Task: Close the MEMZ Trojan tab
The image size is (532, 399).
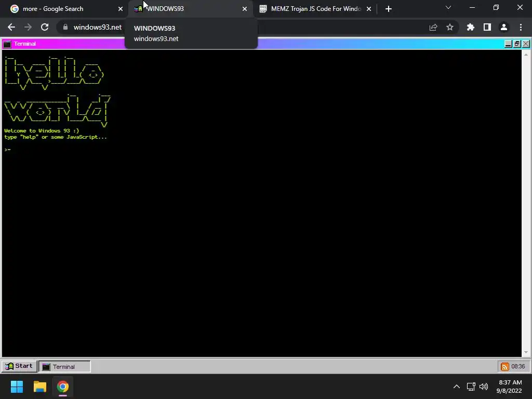Action: click(x=369, y=9)
